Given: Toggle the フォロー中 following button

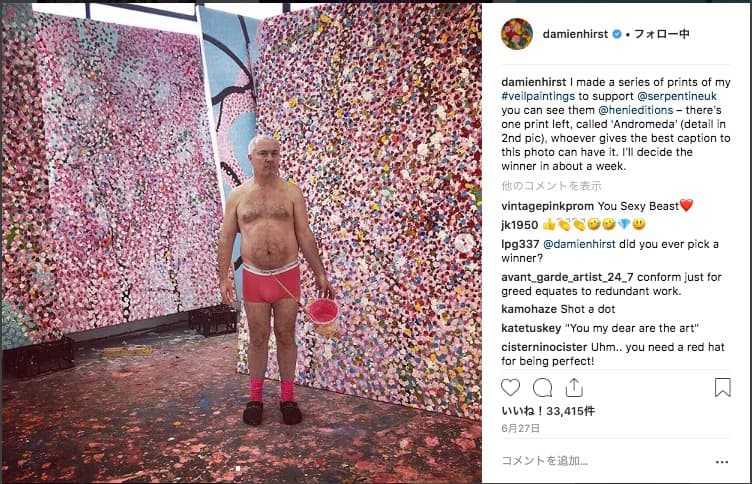Looking at the screenshot, I should point(662,34).
